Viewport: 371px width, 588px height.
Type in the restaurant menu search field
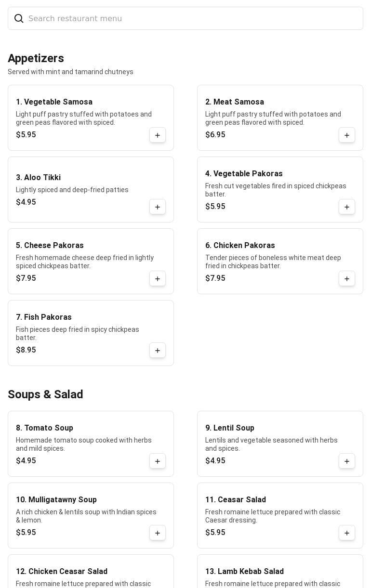[193, 18]
